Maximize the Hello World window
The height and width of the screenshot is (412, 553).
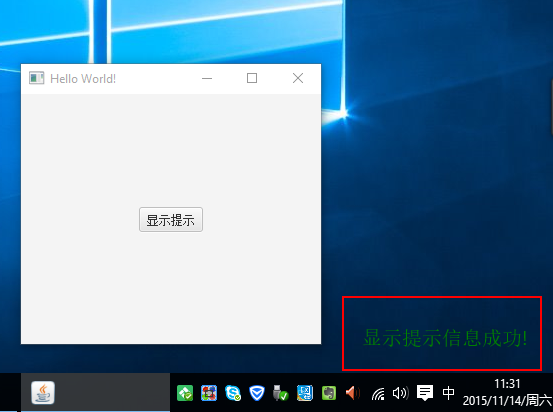252,78
